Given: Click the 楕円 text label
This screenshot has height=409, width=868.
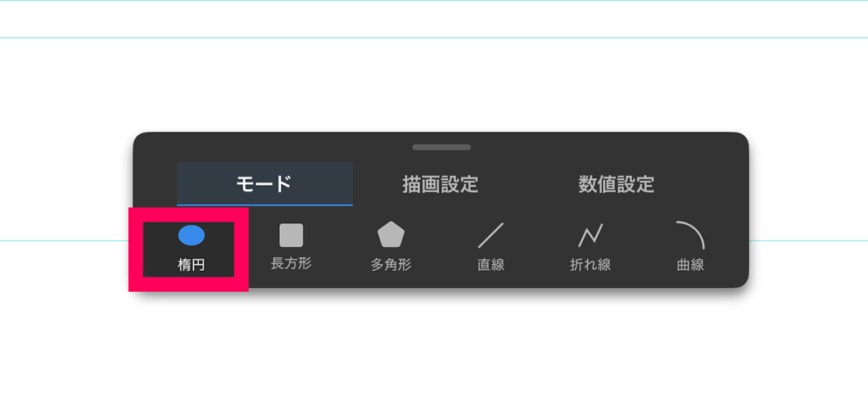Looking at the screenshot, I should pos(191,265).
